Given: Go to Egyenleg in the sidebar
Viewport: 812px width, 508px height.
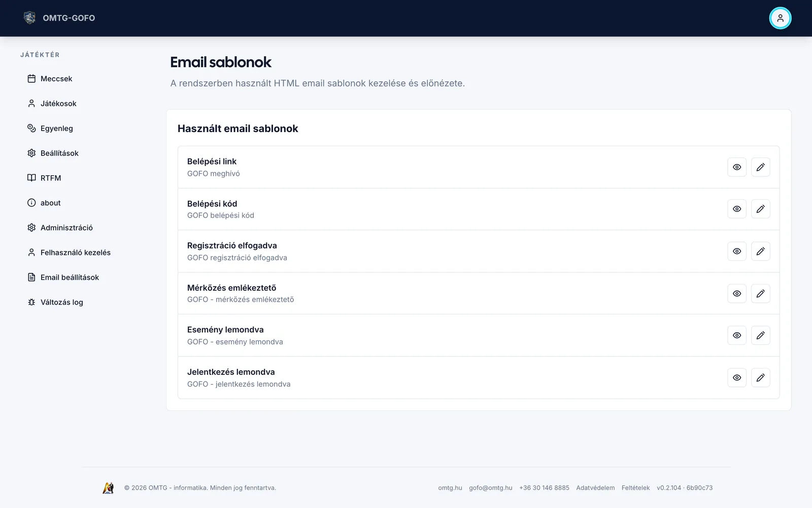Looking at the screenshot, I should (x=57, y=128).
